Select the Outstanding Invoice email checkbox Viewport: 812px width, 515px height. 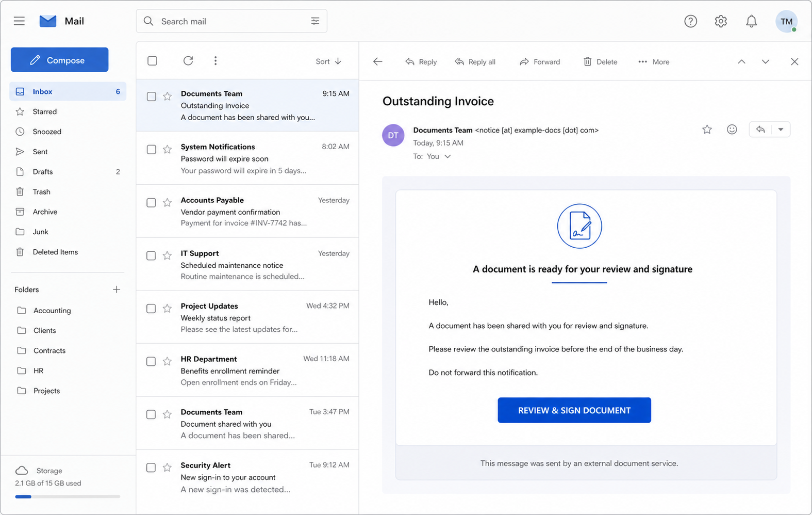pyautogui.click(x=151, y=96)
